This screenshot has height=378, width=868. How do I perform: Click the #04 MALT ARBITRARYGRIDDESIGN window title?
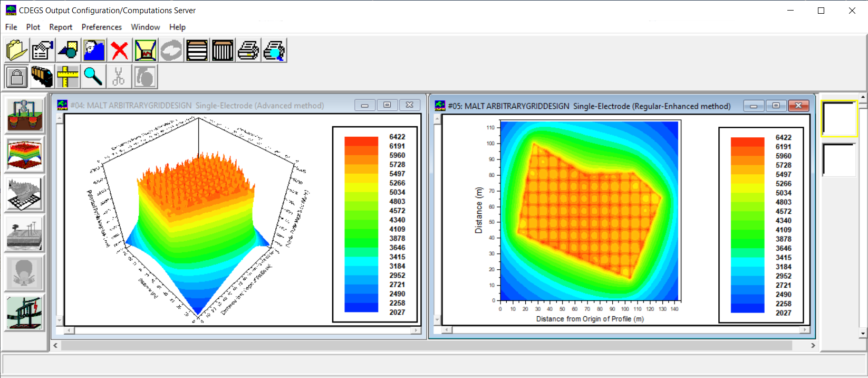pos(197,106)
